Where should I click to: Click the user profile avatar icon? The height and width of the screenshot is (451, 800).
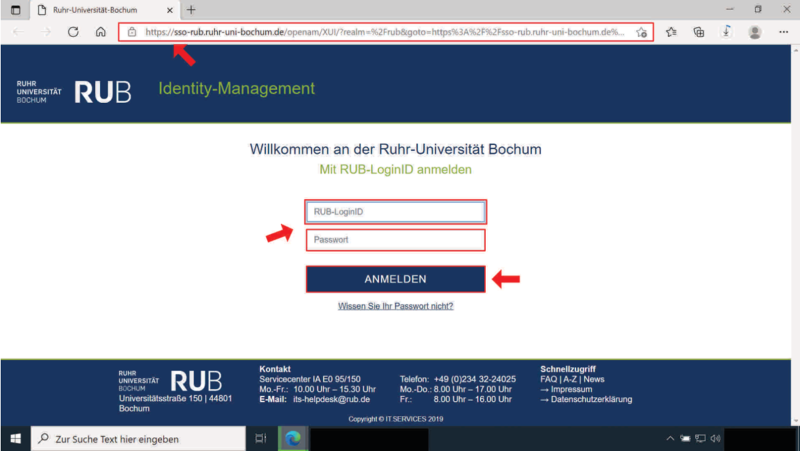click(755, 32)
